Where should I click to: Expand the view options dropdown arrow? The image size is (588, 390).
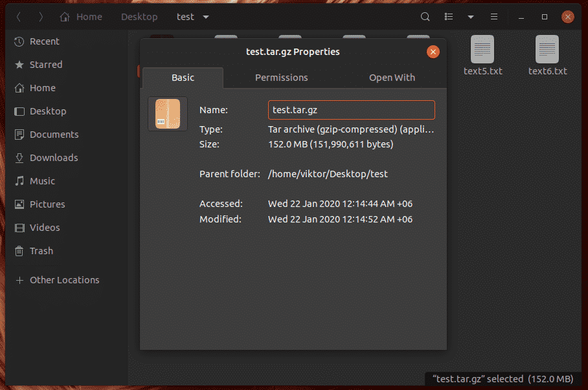coord(471,17)
